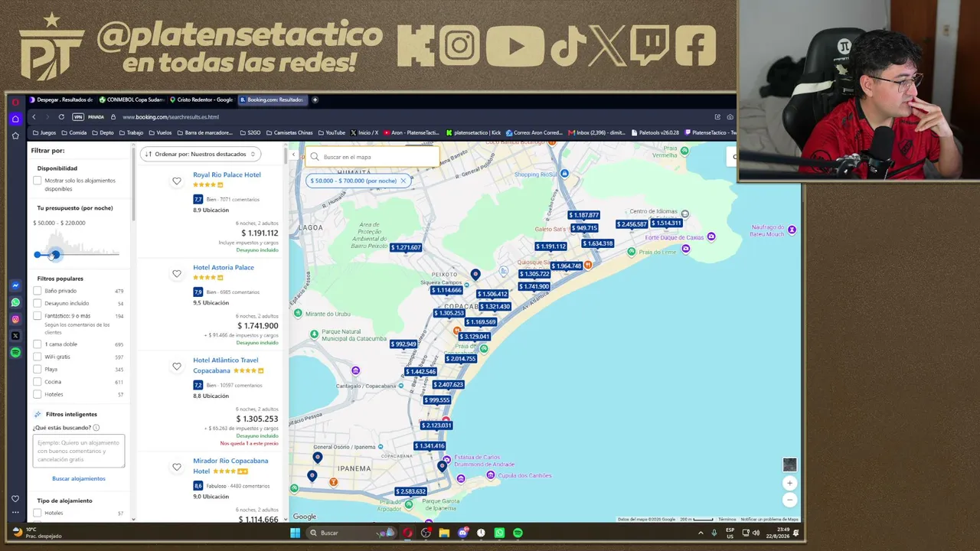Open the 'Trabajo' bookmarks folder
This screenshot has height=551, width=980.
pyautogui.click(x=131, y=132)
